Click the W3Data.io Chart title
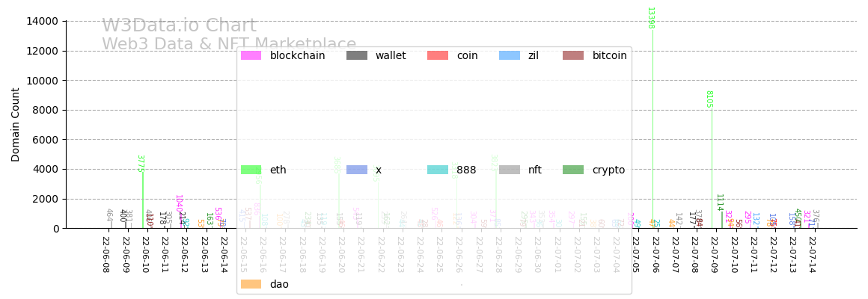 point(179,26)
